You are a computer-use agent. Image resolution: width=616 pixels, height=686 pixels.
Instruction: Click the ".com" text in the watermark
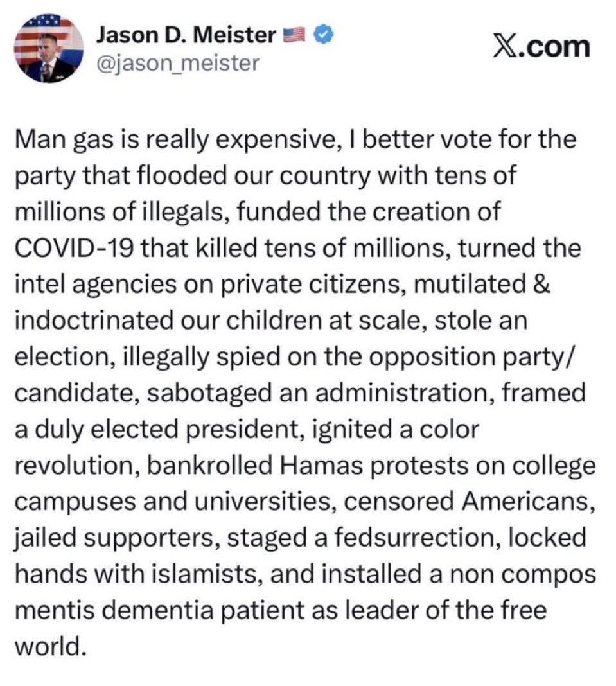(555, 47)
